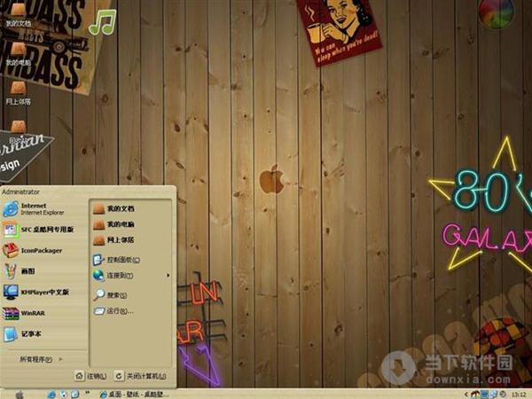Open 运行 run dialog entry

point(113,311)
